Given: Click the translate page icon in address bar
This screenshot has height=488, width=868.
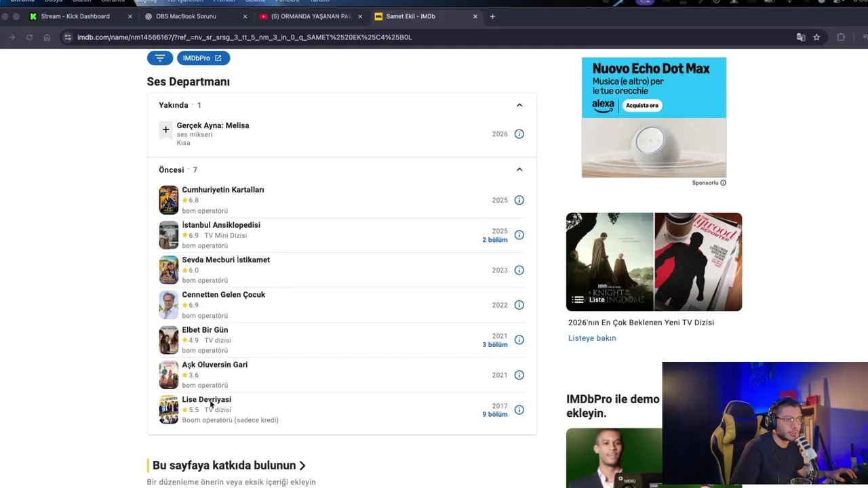Looking at the screenshot, I should (801, 37).
